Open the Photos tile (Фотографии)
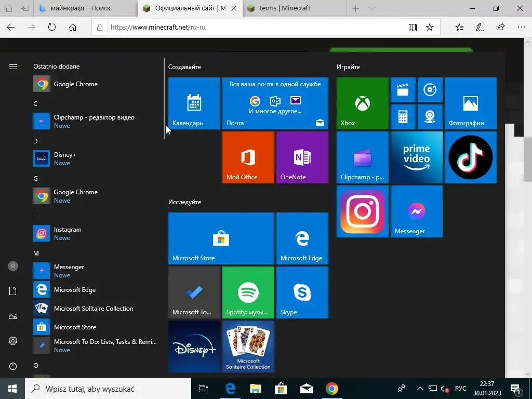 click(471, 103)
